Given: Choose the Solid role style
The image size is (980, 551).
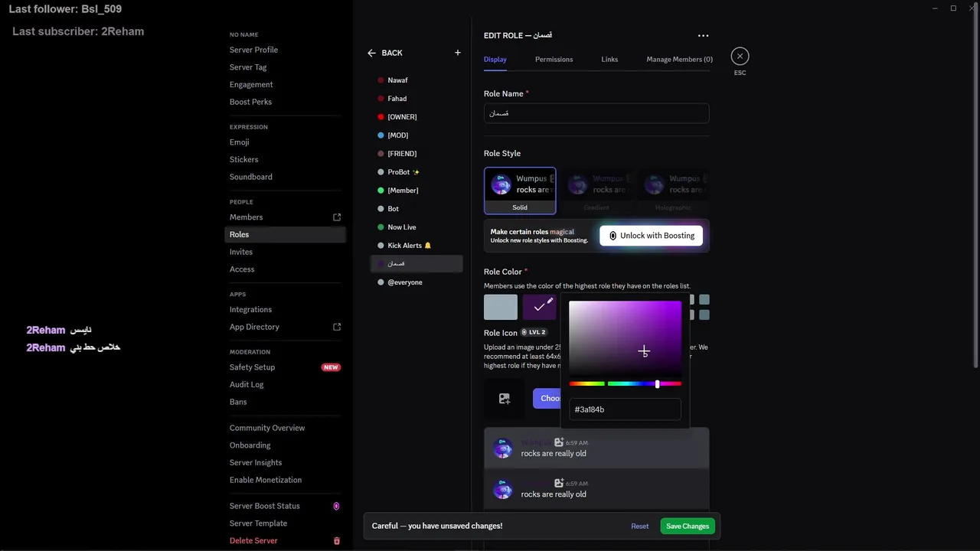Looking at the screenshot, I should [x=520, y=191].
